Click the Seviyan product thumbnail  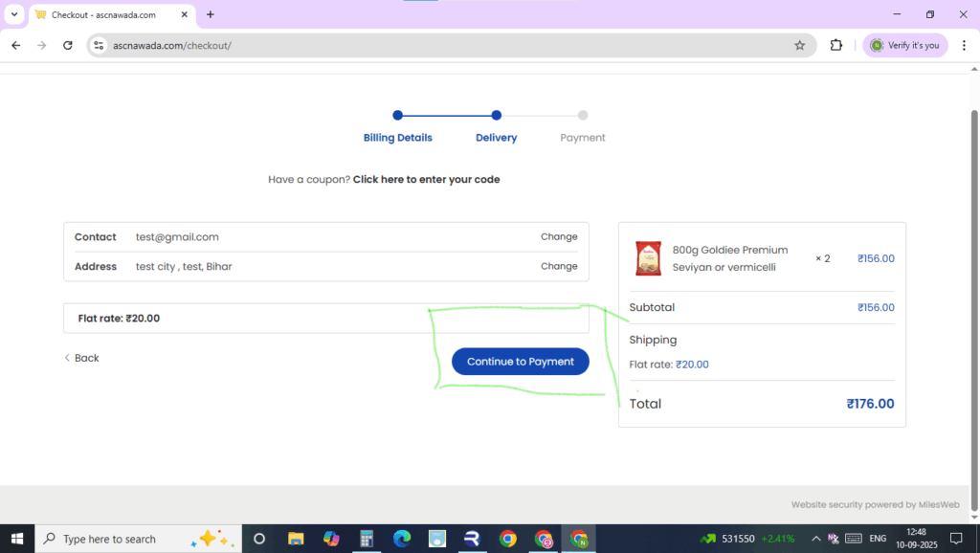[x=648, y=258]
